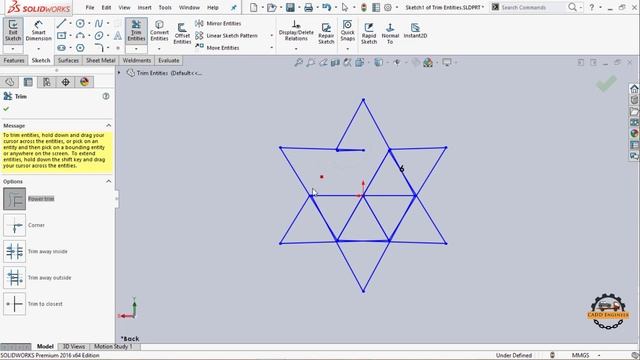Open the Trim help question mark
This screenshot has height=360, width=640.
click(x=106, y=96)
